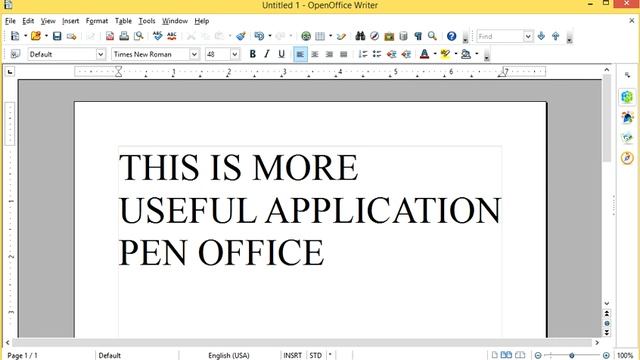Open the Background Color dropdown arrow
Viewport: 640px width, 360px height.
(477, 54)
